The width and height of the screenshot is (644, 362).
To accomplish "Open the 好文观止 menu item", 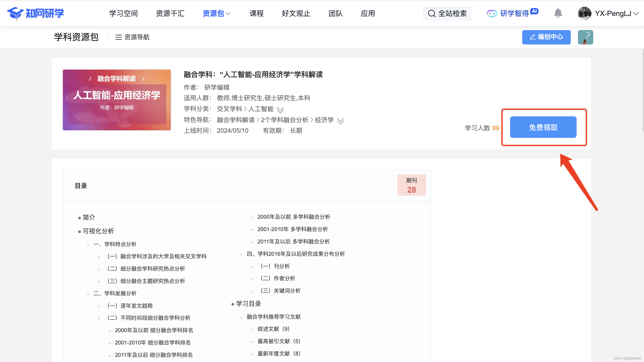I will pos(296,13).
